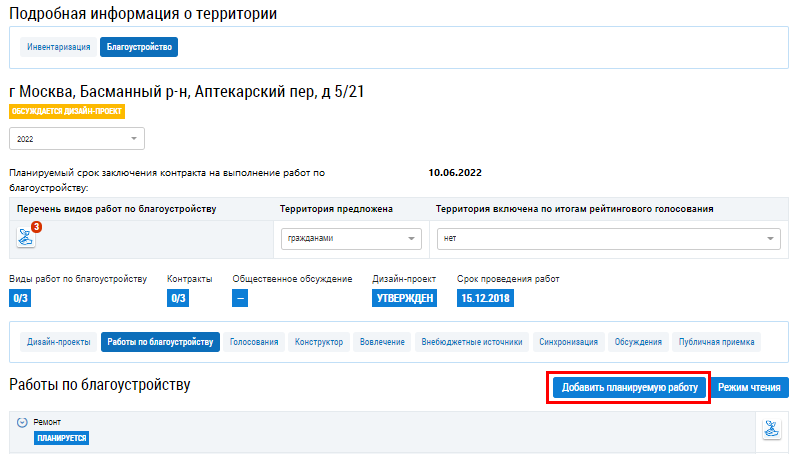Screen dimensions: 798x454
Task: Switch to the Инвентаризация tab
Action: 59,47
